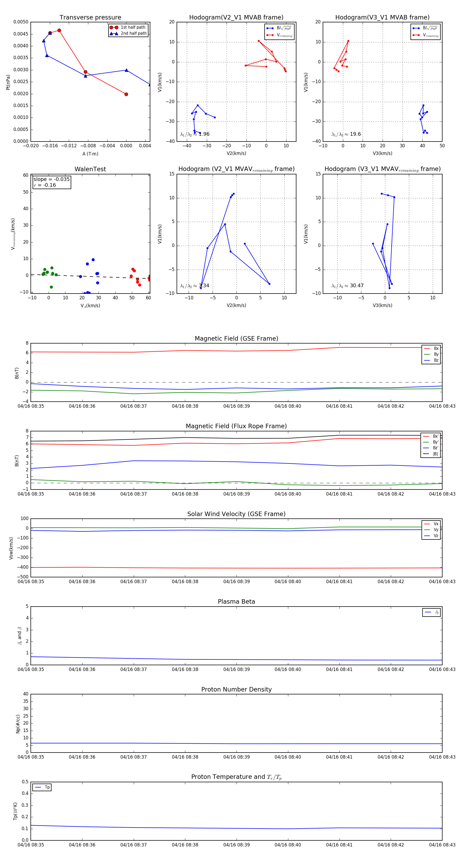Click the dashed regression line in WalenTest
Screen dimensions: 473x868
click(90, 277)
